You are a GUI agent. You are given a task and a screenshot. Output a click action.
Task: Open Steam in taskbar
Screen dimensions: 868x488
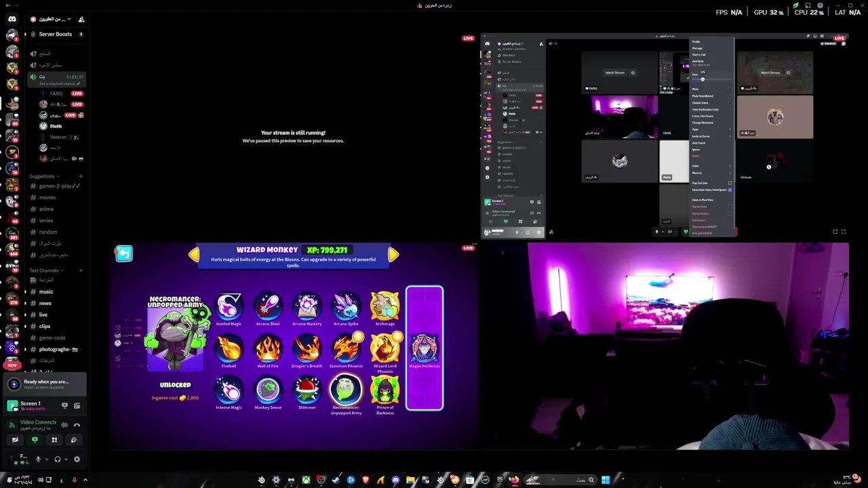(335, 480)
